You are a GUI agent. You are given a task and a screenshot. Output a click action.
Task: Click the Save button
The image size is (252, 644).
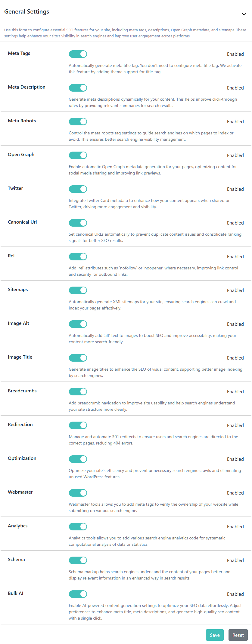[215, 635]
